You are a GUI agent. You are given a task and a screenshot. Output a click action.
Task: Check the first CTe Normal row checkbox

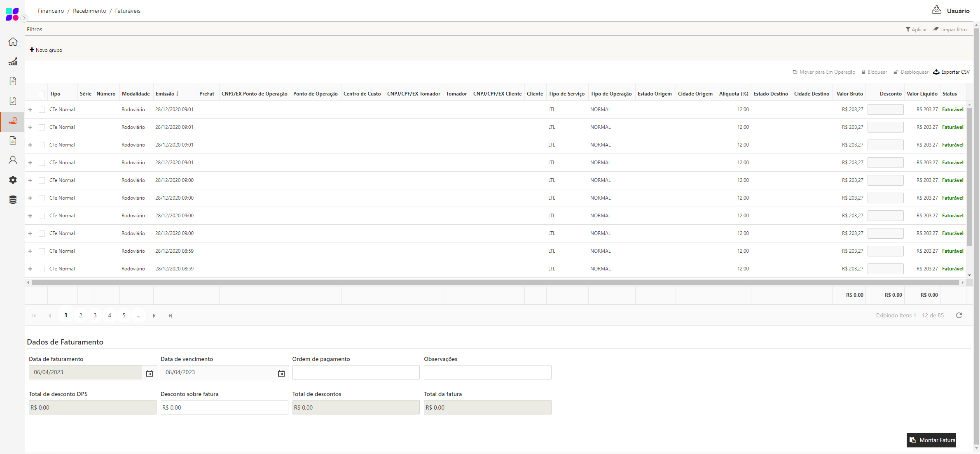coord(42,109)
